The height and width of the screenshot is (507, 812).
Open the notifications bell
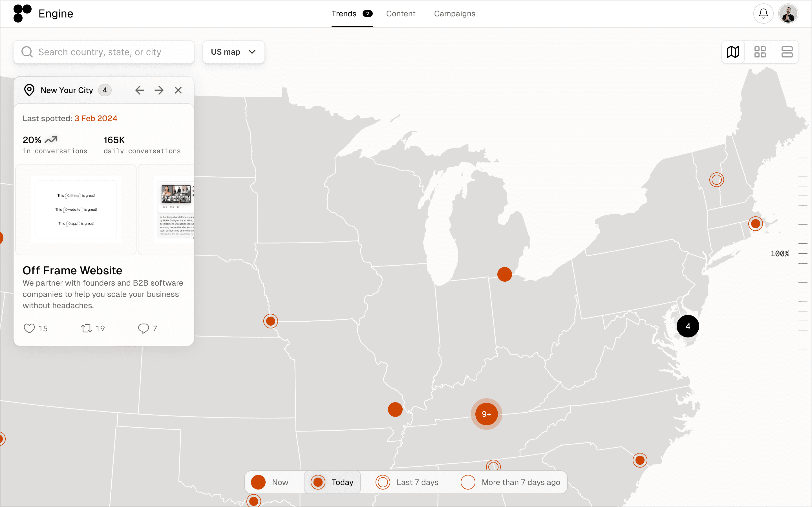coord(763,14)
